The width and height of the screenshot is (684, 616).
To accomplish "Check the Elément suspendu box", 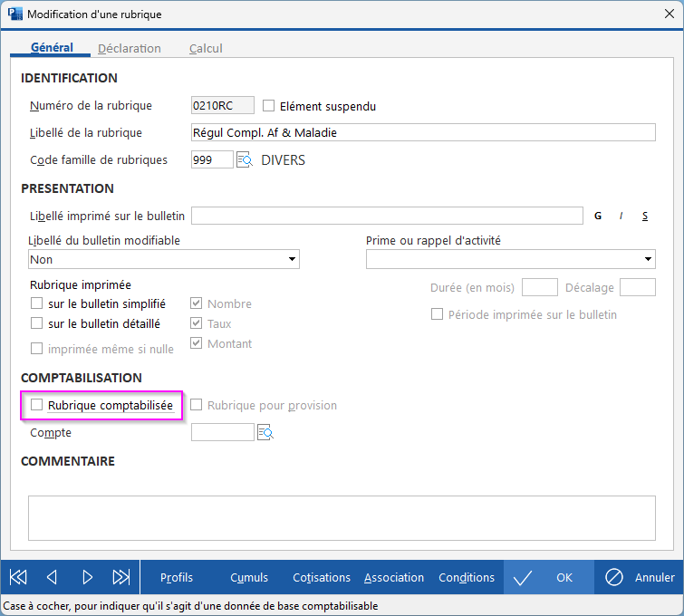I will pyautogui.click(x=268, y=106).
